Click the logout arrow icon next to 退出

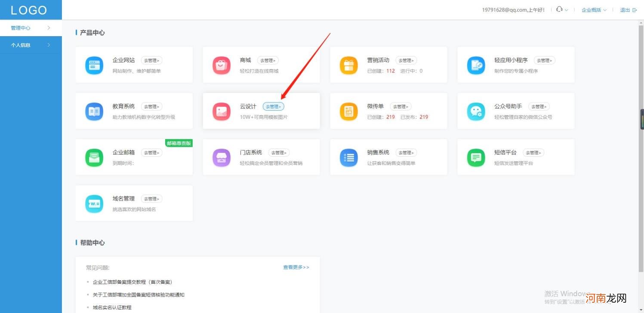point(635,10)
